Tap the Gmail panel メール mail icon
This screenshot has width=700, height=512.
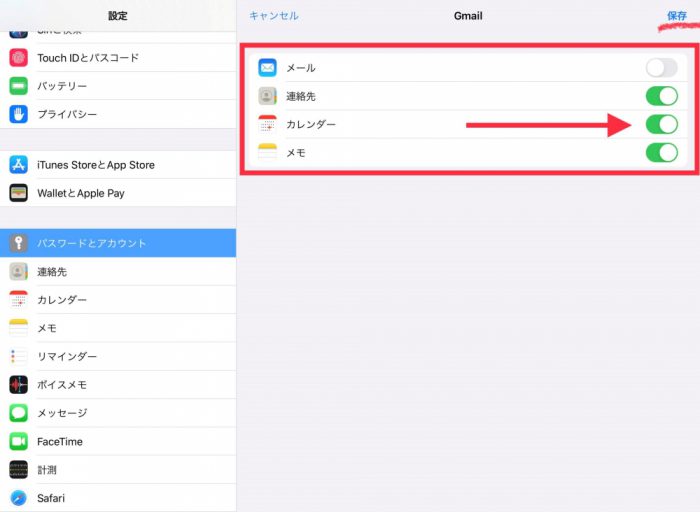point(267,68)
